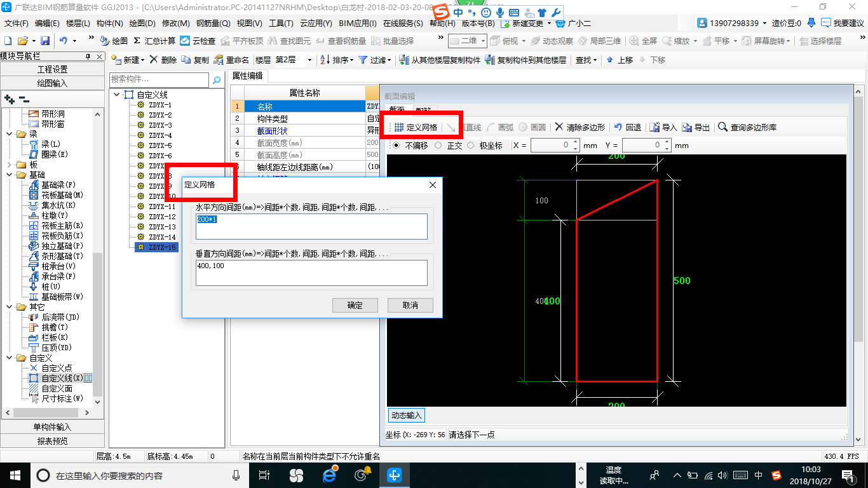Screen dimensions: 868x488
Task: Open 绘图 drawing mode
Action: tap(114, 41)
